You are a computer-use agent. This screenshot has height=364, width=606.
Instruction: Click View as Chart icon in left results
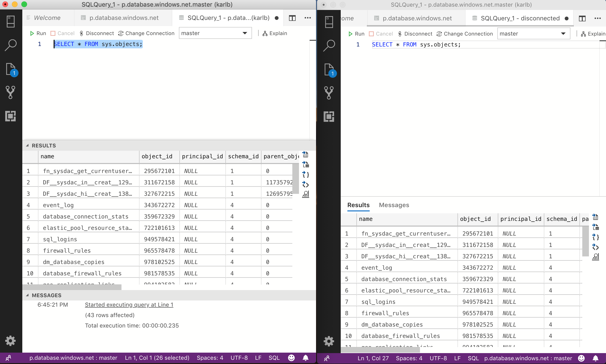pyautogui.click(x=305, y=194)
